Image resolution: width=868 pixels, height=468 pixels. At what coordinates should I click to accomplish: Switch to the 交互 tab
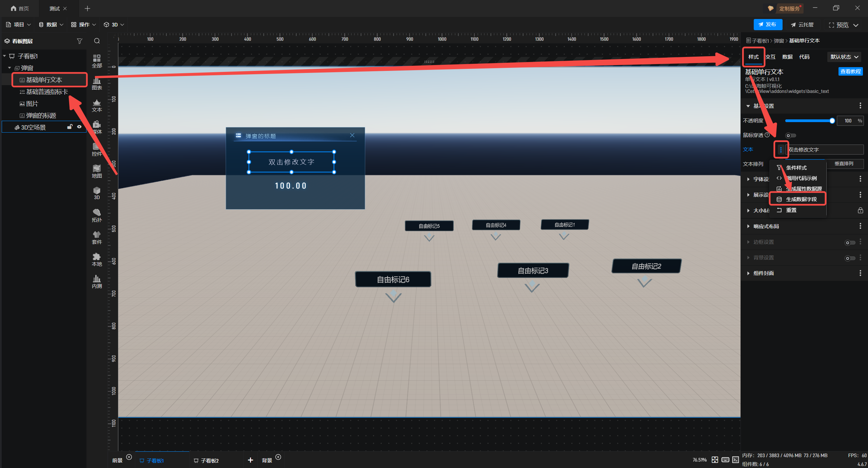pyautogui.click(x=770, y=57)
